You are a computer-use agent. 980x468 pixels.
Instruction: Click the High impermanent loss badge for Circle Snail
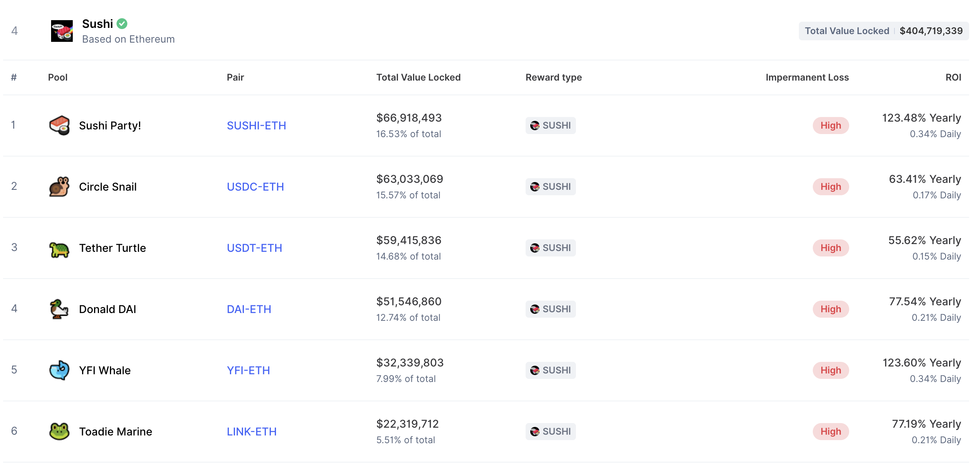tap(831, 187)
